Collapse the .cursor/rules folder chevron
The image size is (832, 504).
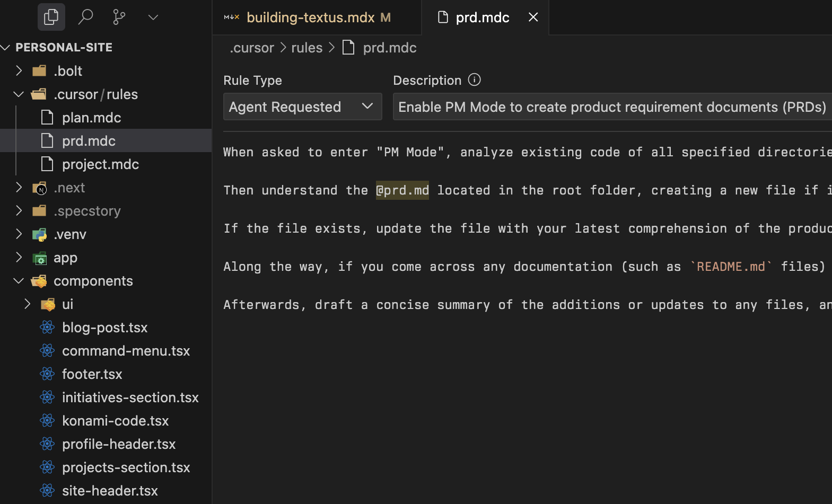[19, 94]
